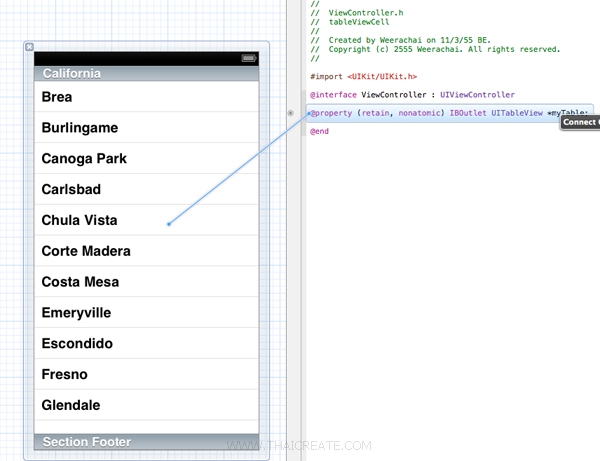This screenshot has height=461, width=600.
Task: Select the Chula Vista table row
Action: [x=147, y=220]
